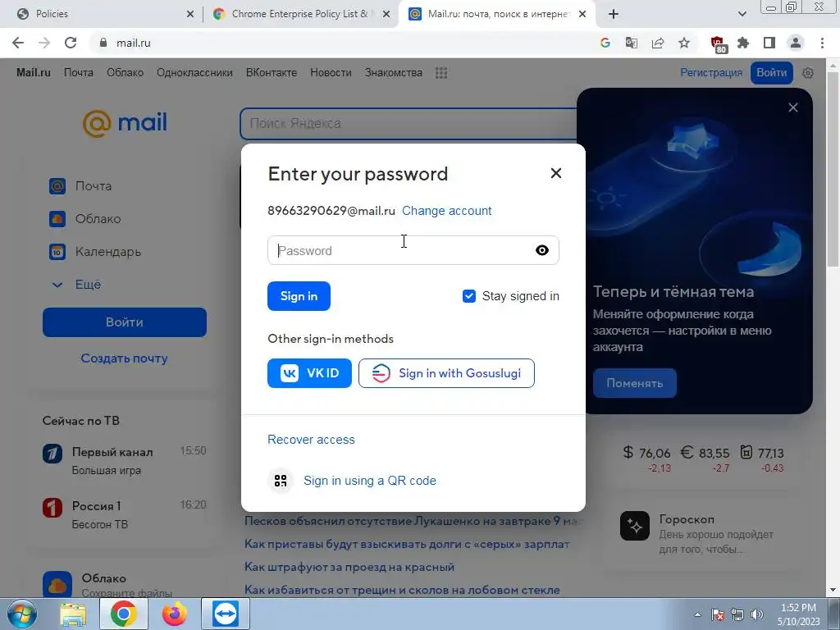Show password with the eye icon
Image resolution: width=840 pixels, height=630 pixels.
pos(541,250)
